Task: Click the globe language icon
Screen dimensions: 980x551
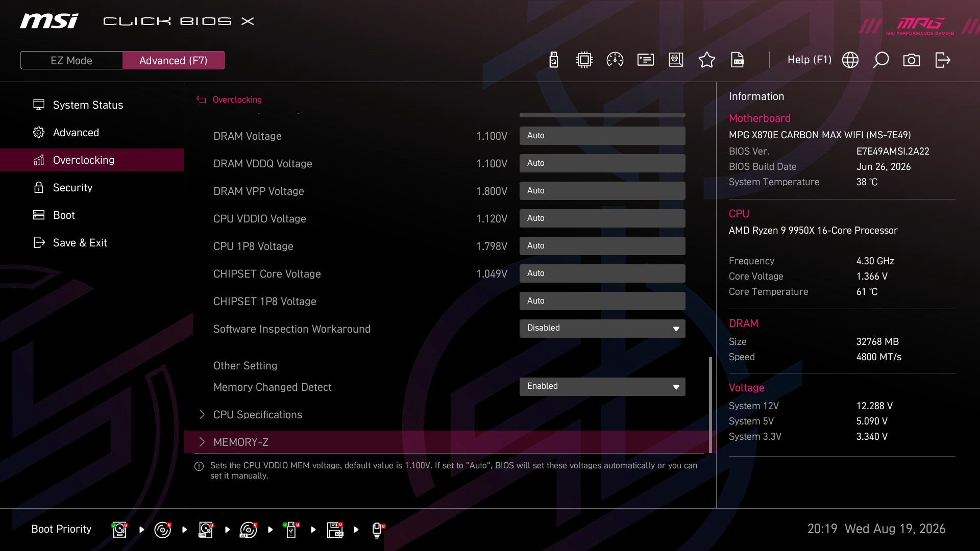Action: pyautogui.click(x=850, y=60)
